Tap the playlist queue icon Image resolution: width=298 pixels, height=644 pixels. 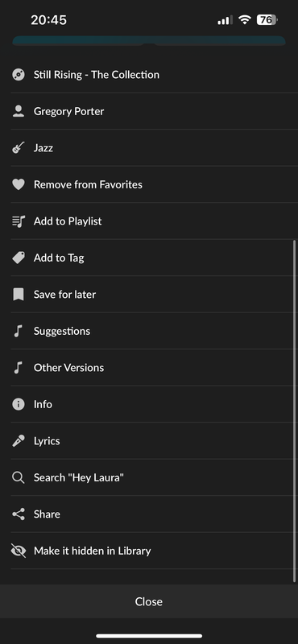point(18,221)
